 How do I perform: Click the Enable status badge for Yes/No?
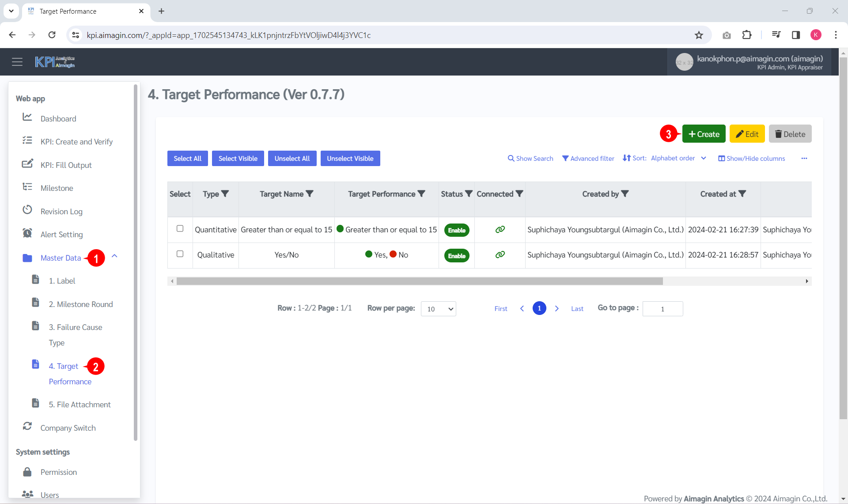pyautogui.click(x=457, y=255)
